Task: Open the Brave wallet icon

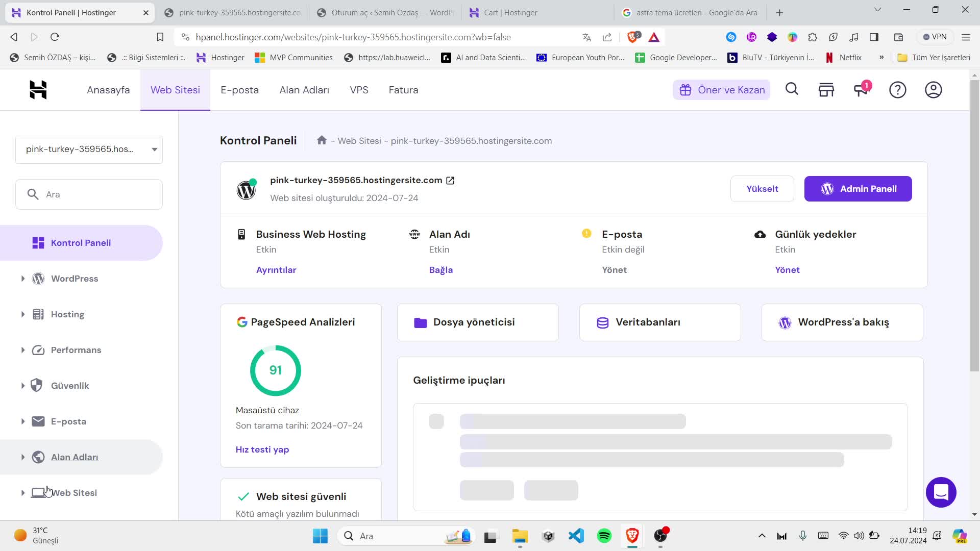Action: (898, 37)
